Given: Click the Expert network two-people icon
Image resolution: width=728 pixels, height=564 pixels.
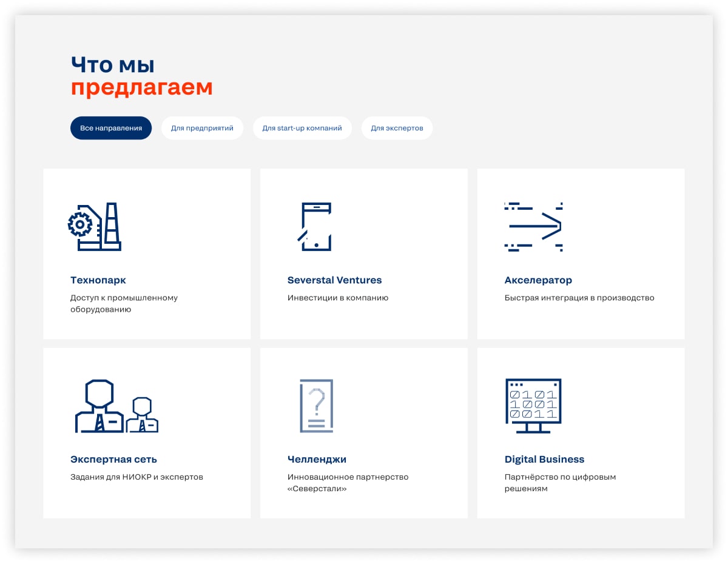Looking at the screenshot, I should [x=116, y=406].
